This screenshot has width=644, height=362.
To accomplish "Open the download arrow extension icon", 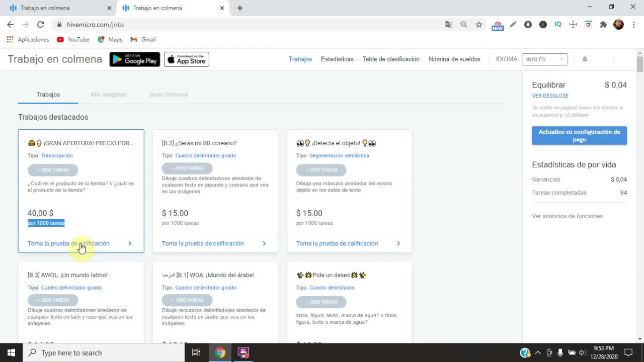I will (528, 24).
